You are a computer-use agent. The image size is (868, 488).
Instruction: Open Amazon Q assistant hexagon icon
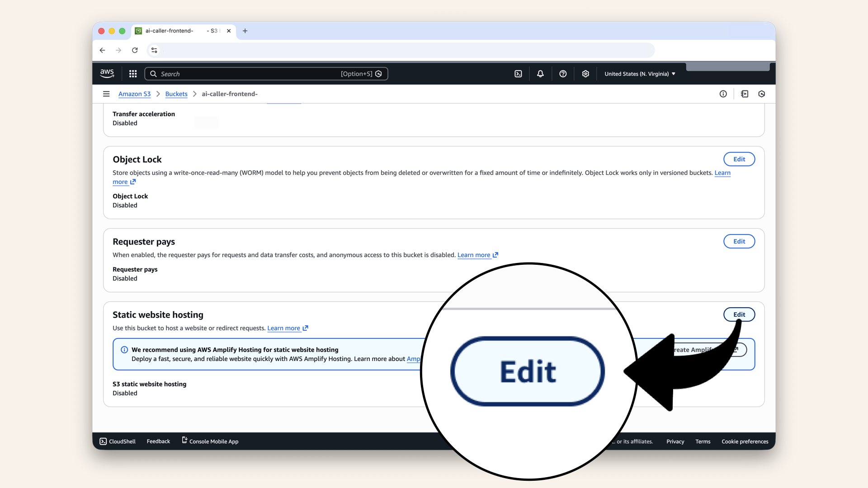tap(761, 94)
